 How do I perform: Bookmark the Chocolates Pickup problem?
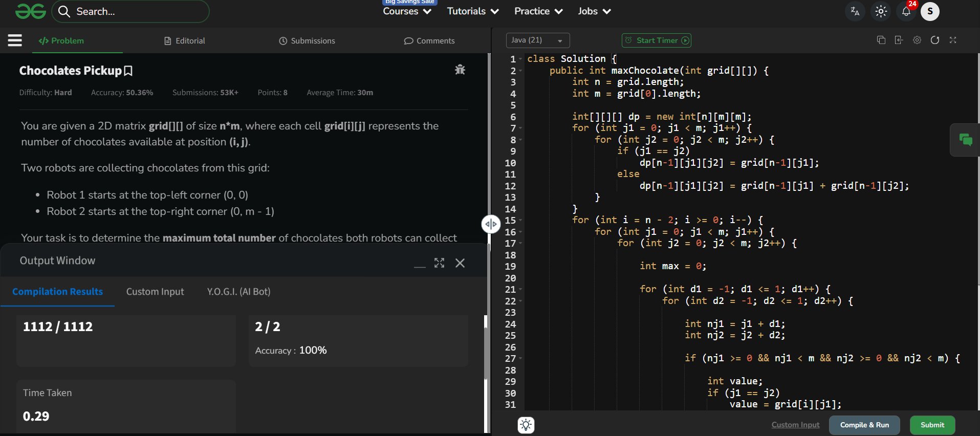128,71
